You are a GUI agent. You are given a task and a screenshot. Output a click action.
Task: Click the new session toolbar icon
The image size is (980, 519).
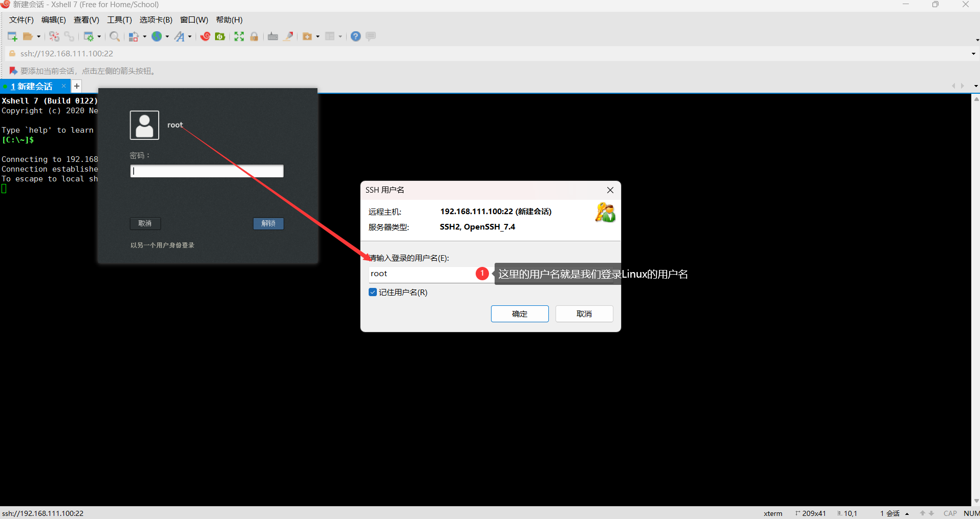point(12,36)
